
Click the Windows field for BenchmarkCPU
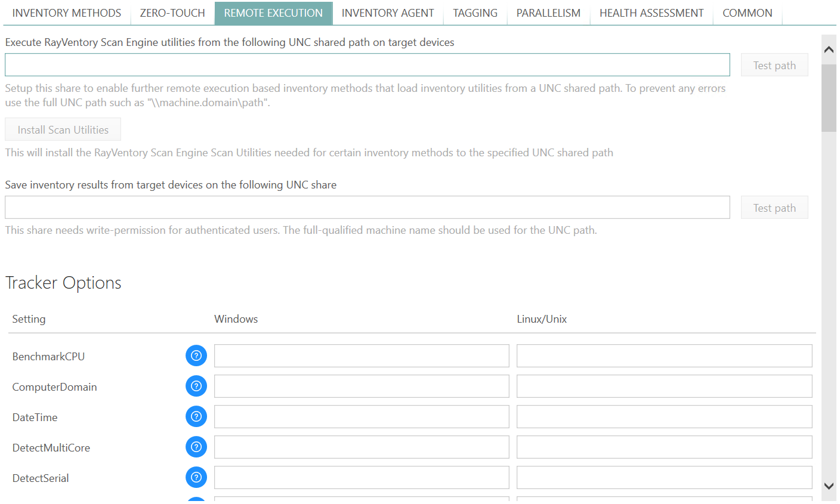tap(361, 355)
